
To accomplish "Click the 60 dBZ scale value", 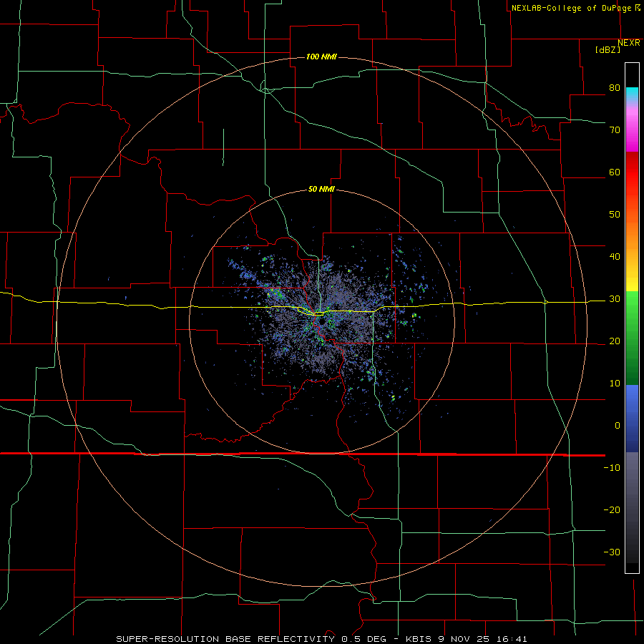I will click(x=615, y=172).
